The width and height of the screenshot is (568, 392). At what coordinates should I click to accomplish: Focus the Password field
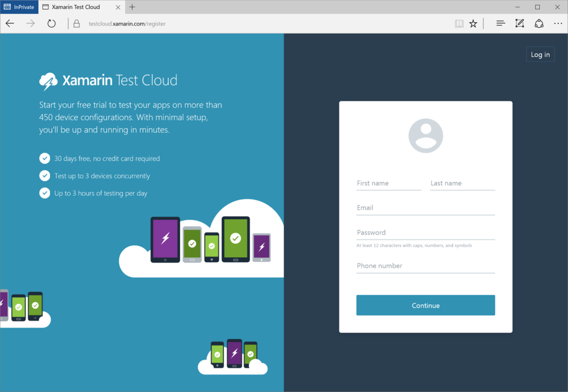pos(425,232)
